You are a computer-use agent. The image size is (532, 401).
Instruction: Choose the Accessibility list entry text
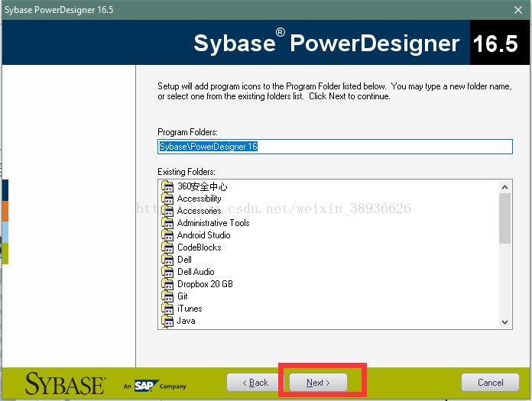[x=199, y=199]
